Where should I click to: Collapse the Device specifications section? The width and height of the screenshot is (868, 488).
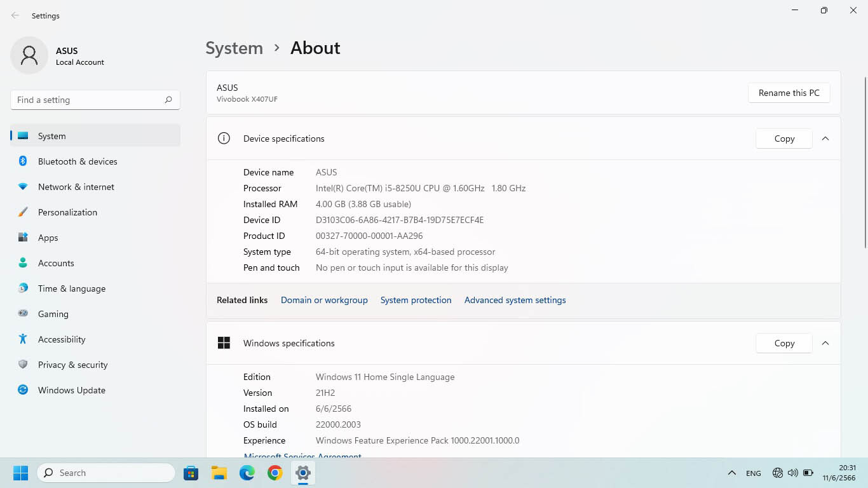point(825,139)
